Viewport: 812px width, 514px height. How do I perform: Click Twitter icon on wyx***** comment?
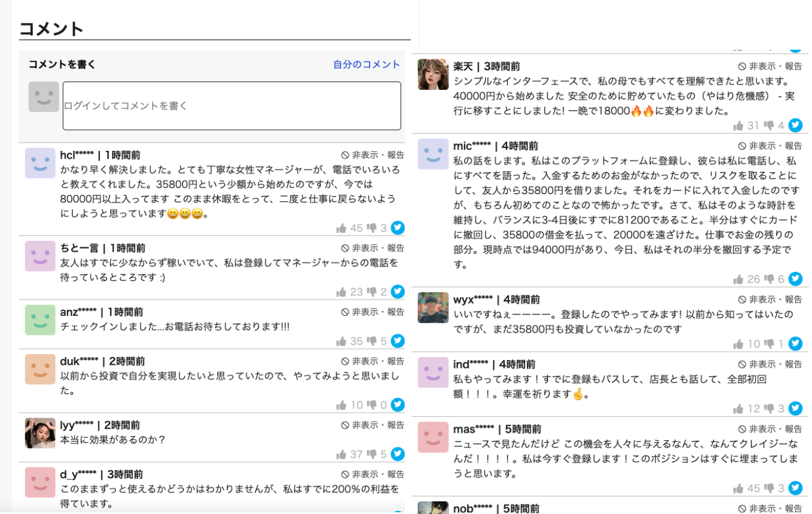[795, 344]
